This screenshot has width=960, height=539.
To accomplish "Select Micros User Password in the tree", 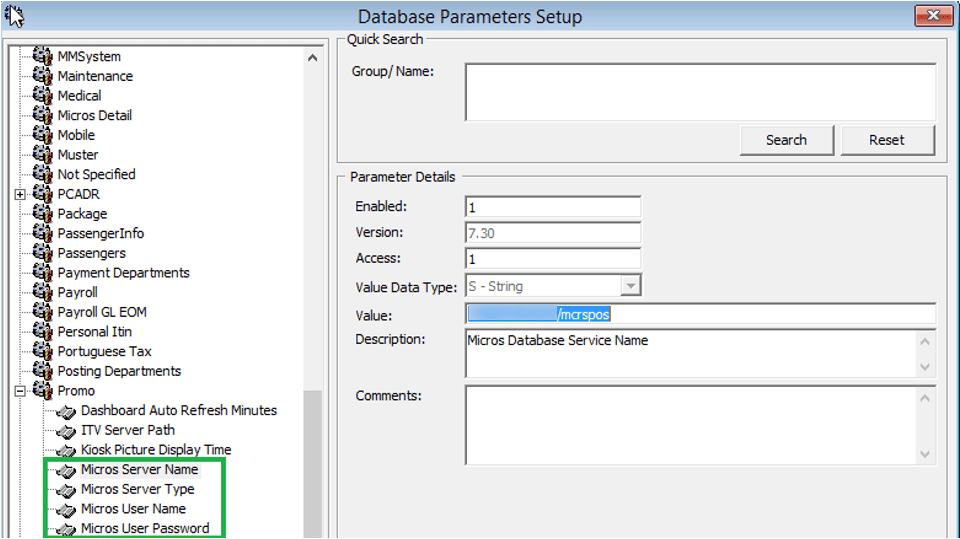I will 145,528.
